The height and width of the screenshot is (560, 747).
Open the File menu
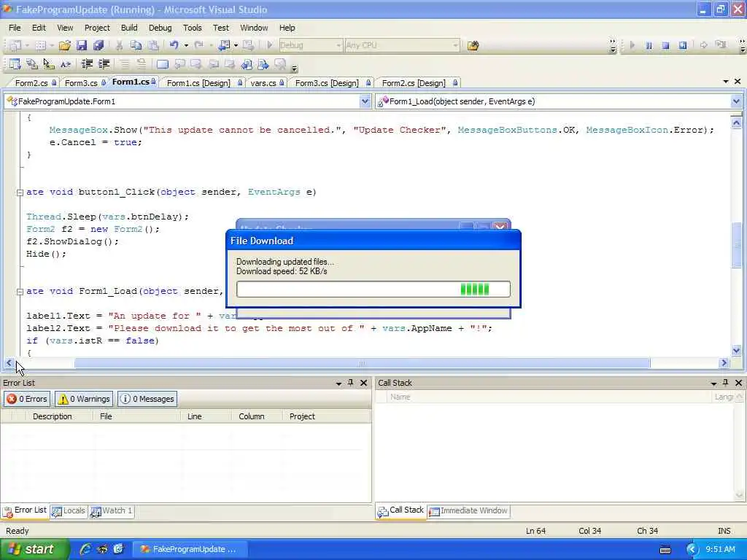(x=15, y=28)
